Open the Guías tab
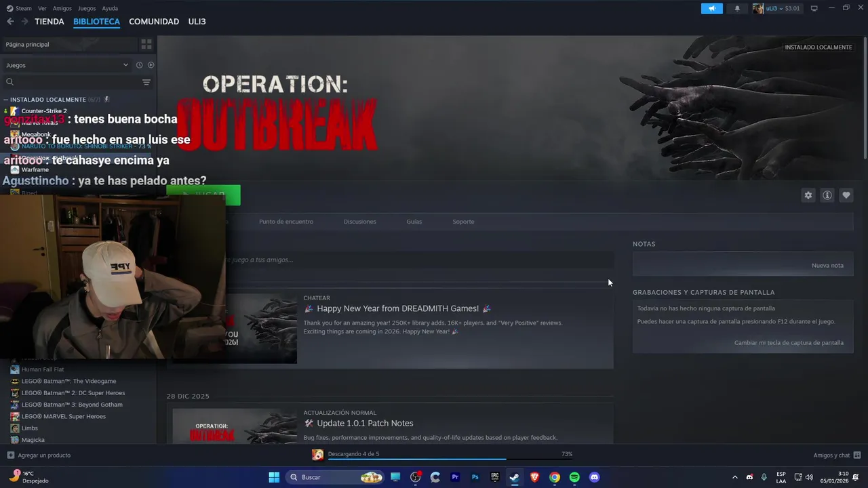Screen dimensions: 868x488 [x=414, y=222]
